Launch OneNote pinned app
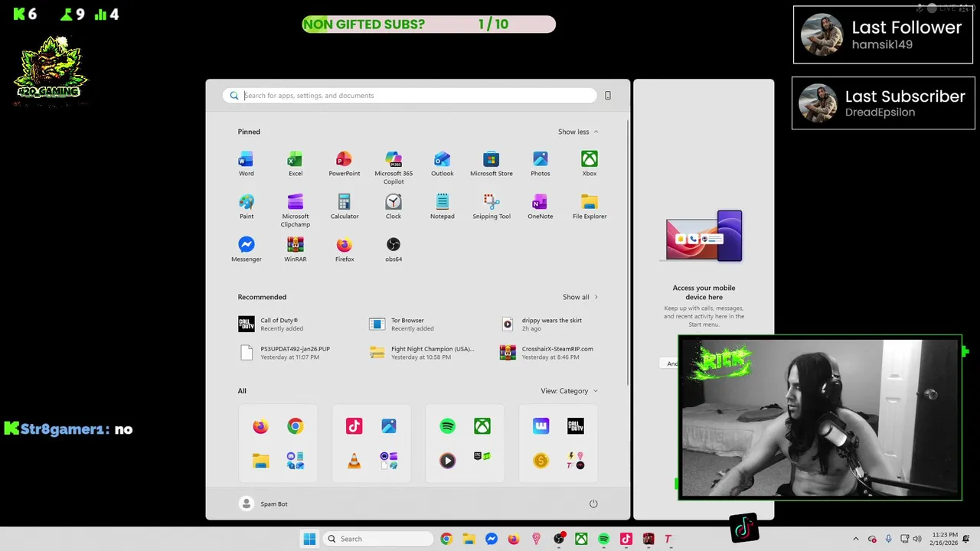Image resolution: width=980 pixels, height=551 pixels. point(540,207)
